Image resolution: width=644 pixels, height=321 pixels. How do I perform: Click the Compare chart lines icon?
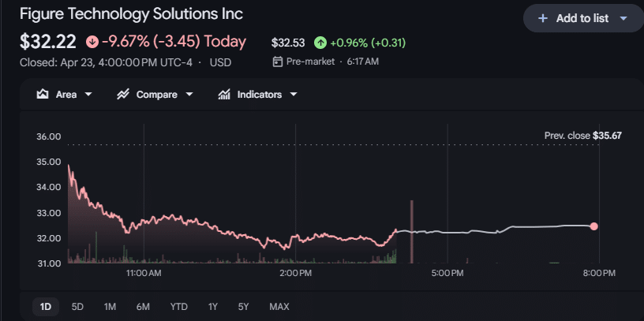(123, 95)
